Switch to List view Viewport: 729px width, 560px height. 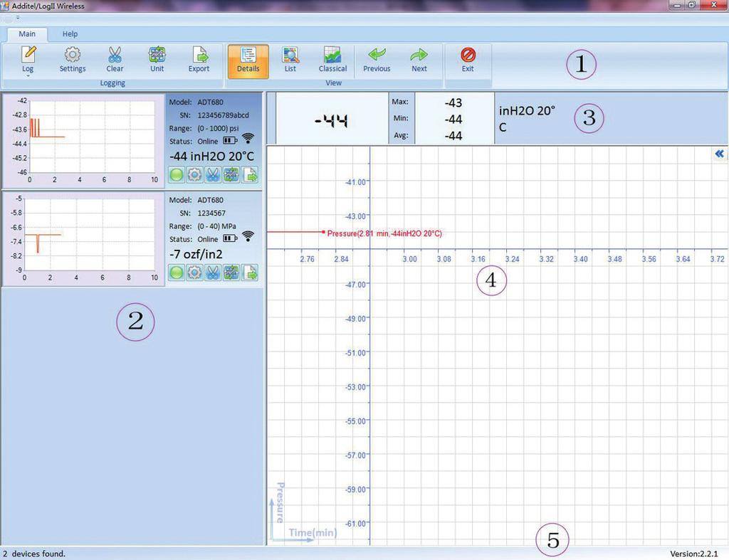(290, 60)
